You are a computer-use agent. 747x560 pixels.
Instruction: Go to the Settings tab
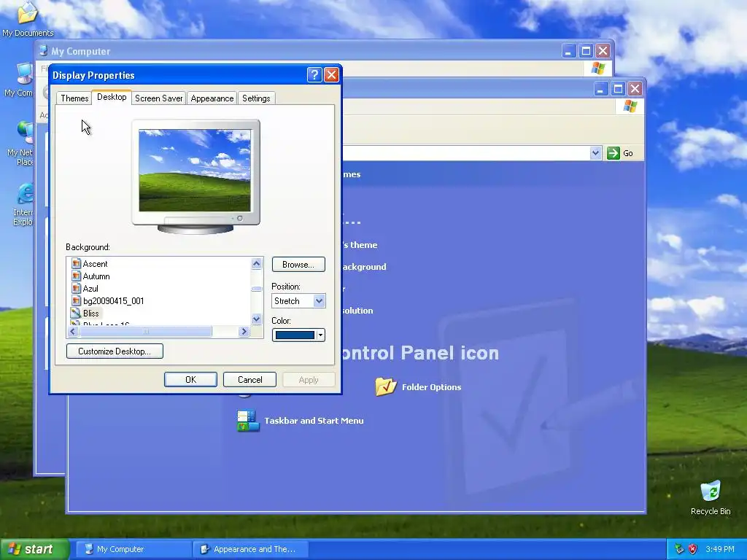click(x=256, y=98)
